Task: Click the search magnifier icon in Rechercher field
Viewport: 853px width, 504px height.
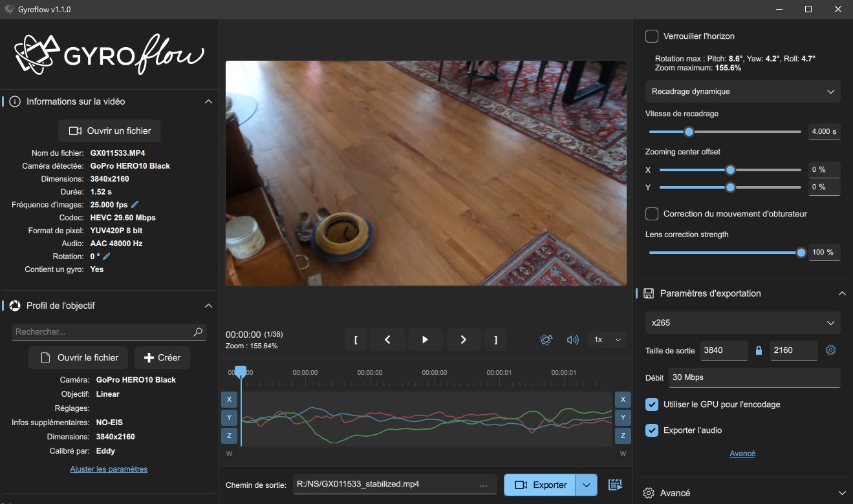Action: tap(198, 331)
